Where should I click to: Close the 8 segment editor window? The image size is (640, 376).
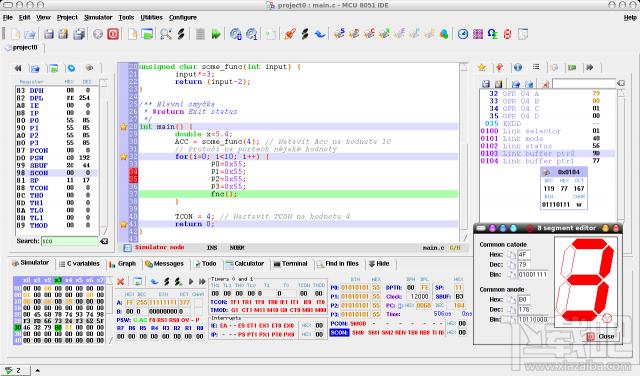pos(601,336)
